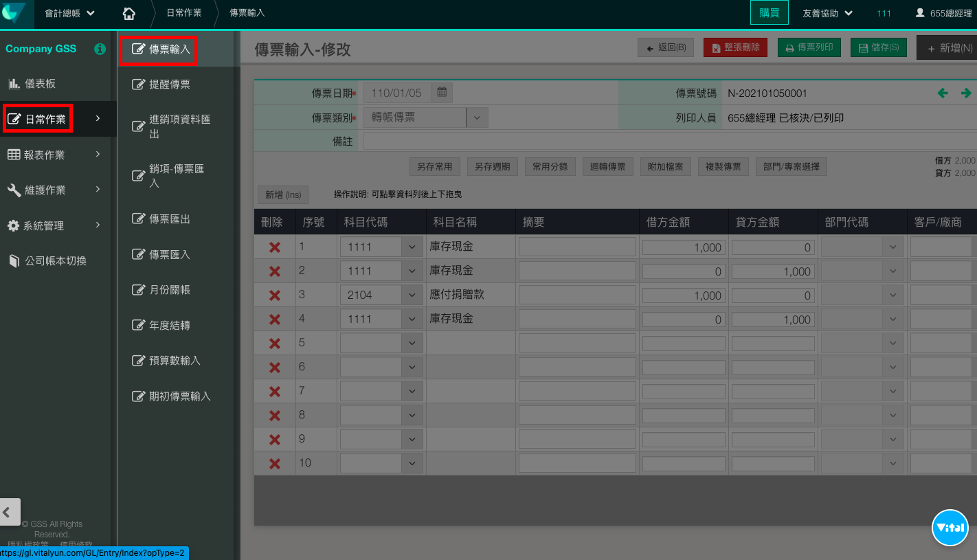Open the calendar date picker icon
The width and height of the screenshot is (977, 560).
[442, 93]
